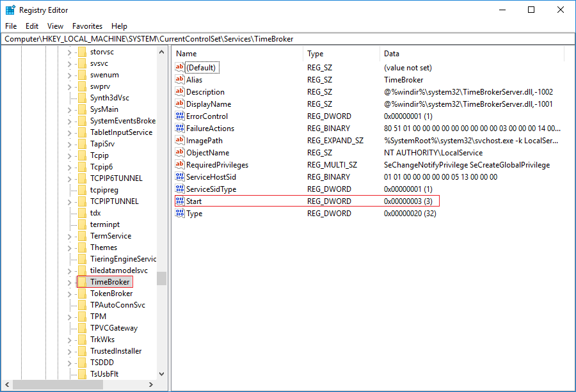Image resolution: width=576 pixels, height=392 pixels.
Task: Click the folder icon of the Tcpip key
Action: point(82,155)
